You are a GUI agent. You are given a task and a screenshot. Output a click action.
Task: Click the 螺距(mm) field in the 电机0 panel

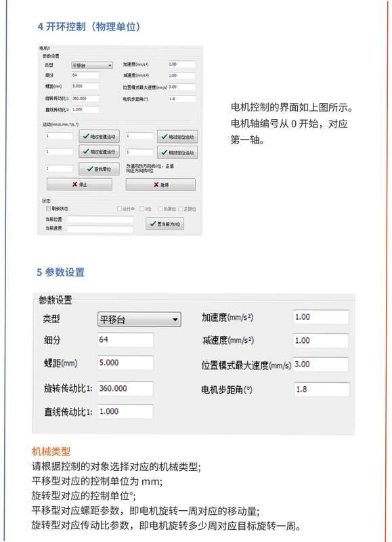(85, 86)
